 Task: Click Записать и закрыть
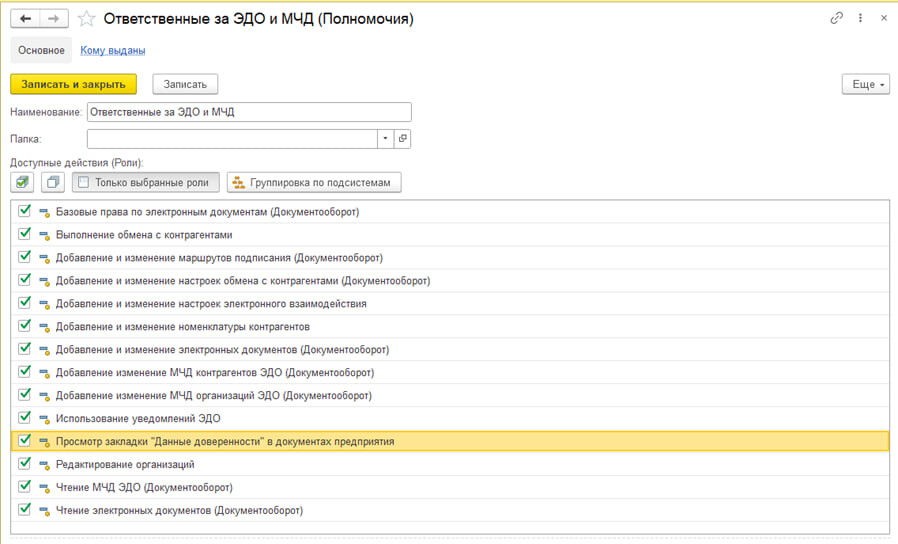[x=73, y=84]
